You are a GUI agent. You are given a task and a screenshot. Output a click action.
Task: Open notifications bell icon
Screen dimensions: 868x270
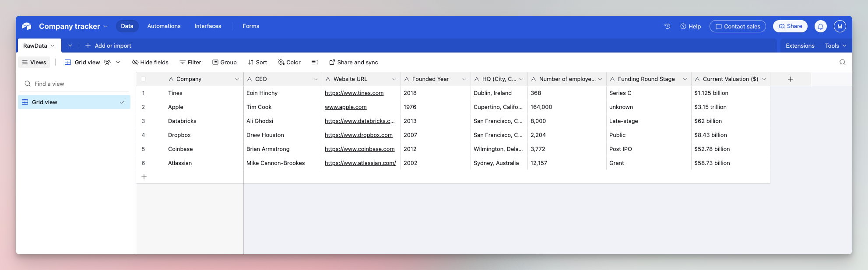[x=821, y=26]
